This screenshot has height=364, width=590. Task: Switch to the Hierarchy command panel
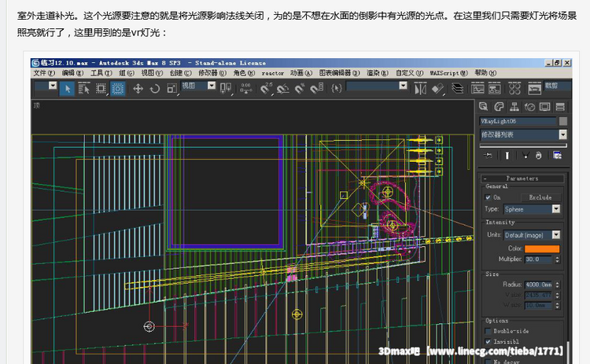514,107
